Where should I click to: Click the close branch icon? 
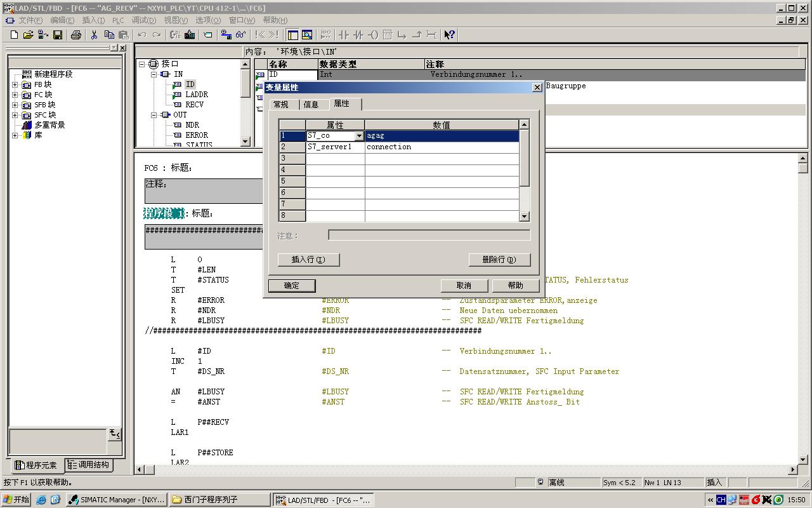click(x=417, y=35)
